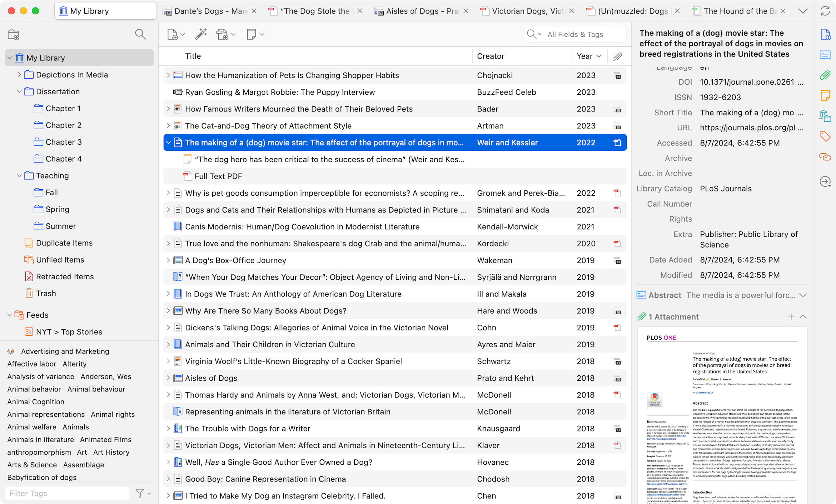Select the magic wand/lookup tool icon
Viewport: 836px width, 504px height.
[201, 34]
